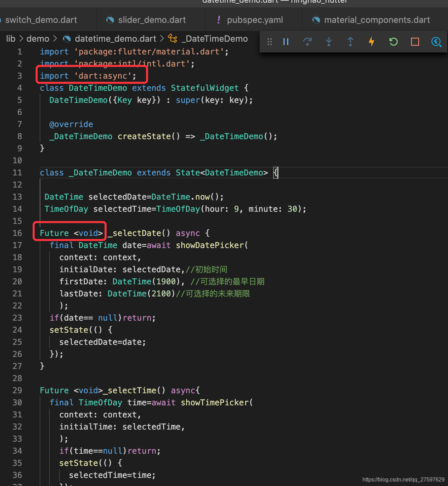Screen dimensions: 448x486
Task: Restart the debug session
Action: click(394, 42)
